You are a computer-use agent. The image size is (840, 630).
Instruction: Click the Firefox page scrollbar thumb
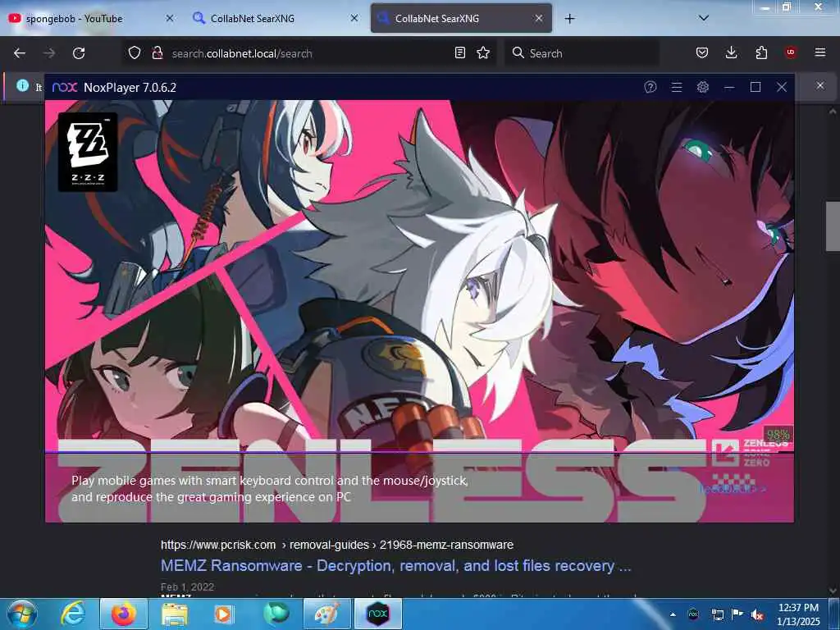click(832, 226)
